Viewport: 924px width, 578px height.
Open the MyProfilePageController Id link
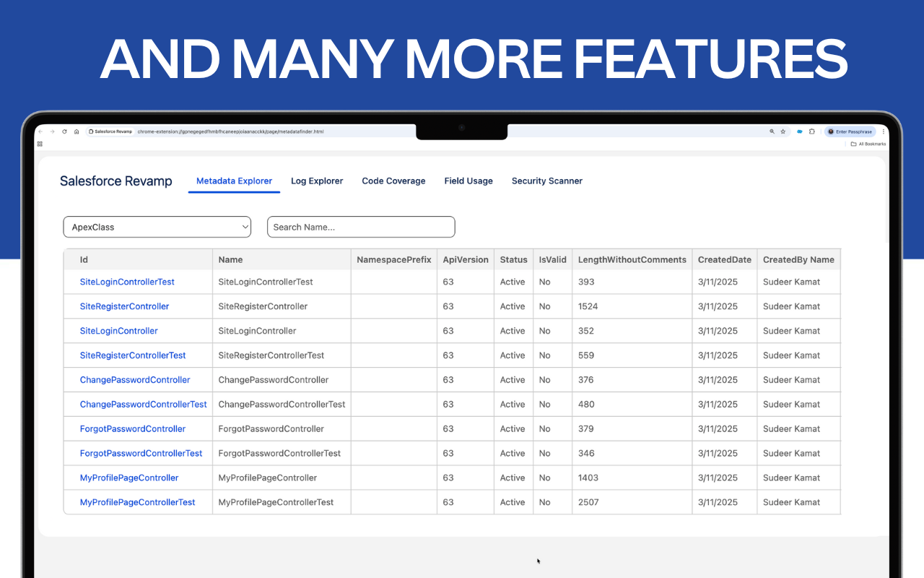[129, 478]
